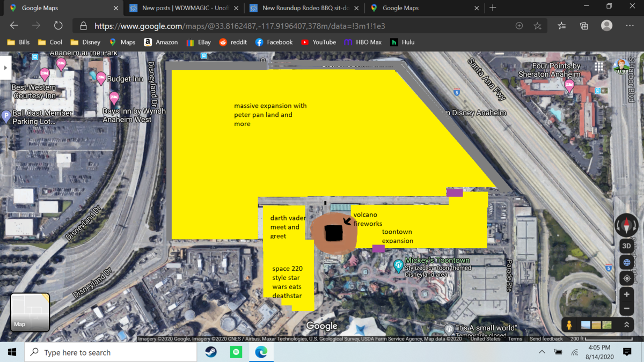This screenshot has width=644, height=362.
Task: Open Spotify from the taskbar
Action: tap(236, 352)
